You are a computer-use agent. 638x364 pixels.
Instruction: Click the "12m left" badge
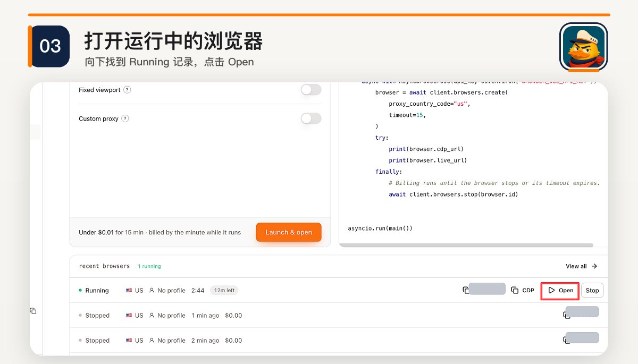coord(224,291)
